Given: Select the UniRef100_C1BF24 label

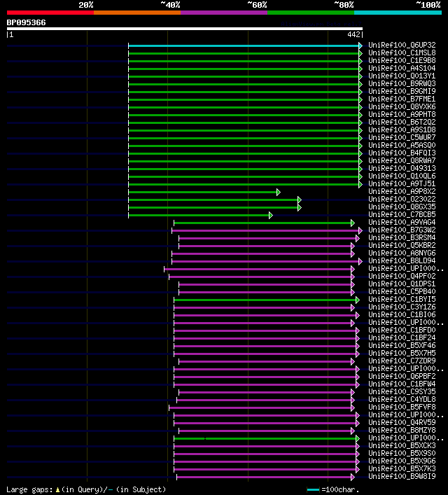Looking at the screenshot, I should pos(402,337).
